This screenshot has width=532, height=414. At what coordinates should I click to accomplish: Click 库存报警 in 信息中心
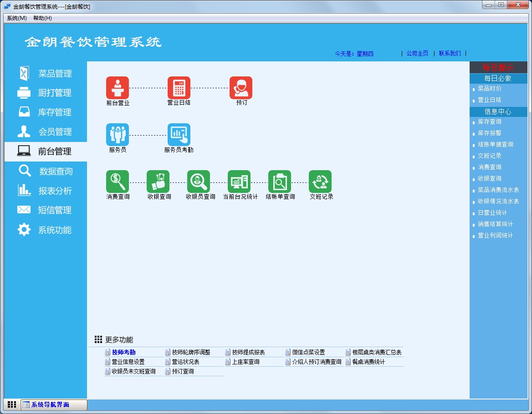click(x=489, y=133)
